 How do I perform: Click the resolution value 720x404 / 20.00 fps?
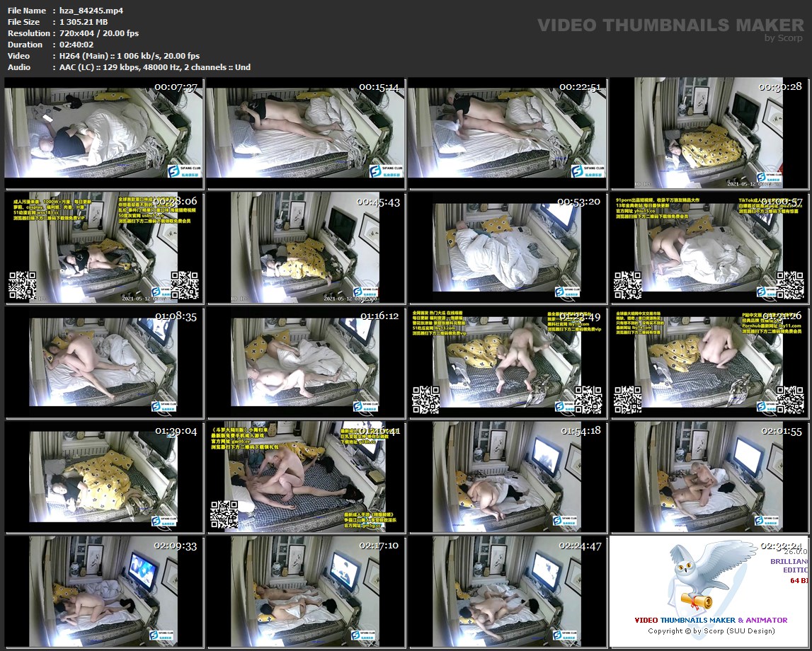[99, 33]
